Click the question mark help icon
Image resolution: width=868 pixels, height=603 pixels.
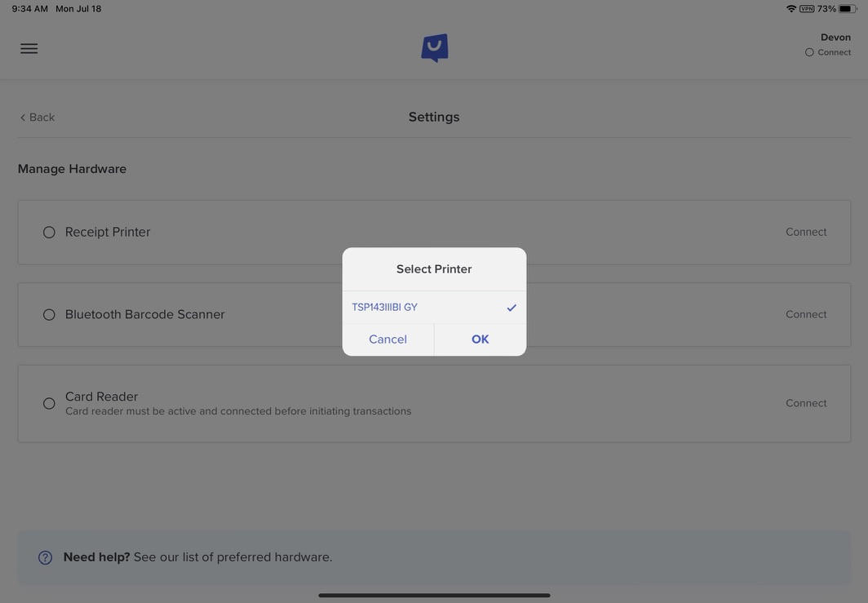click(46, 557)
